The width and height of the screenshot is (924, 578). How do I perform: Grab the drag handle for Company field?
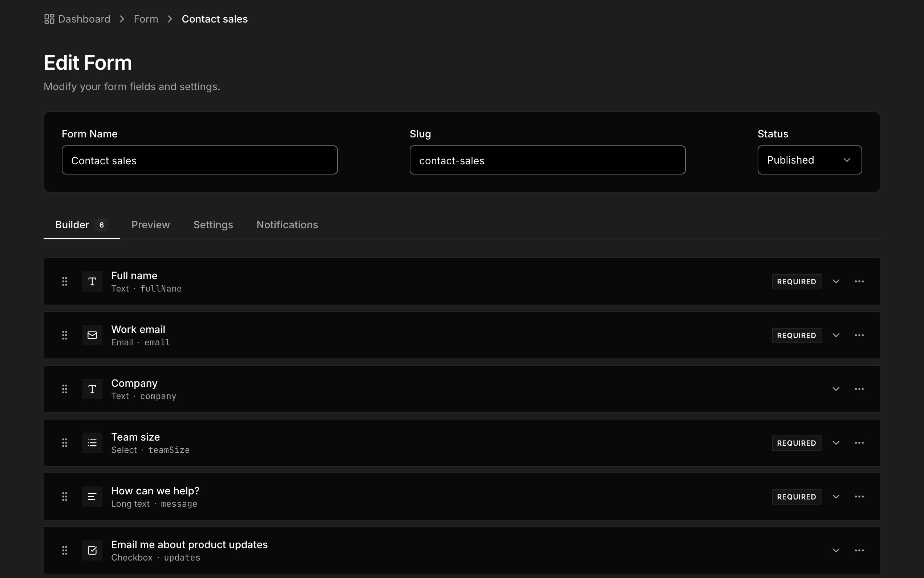click(x=65, y=389)
